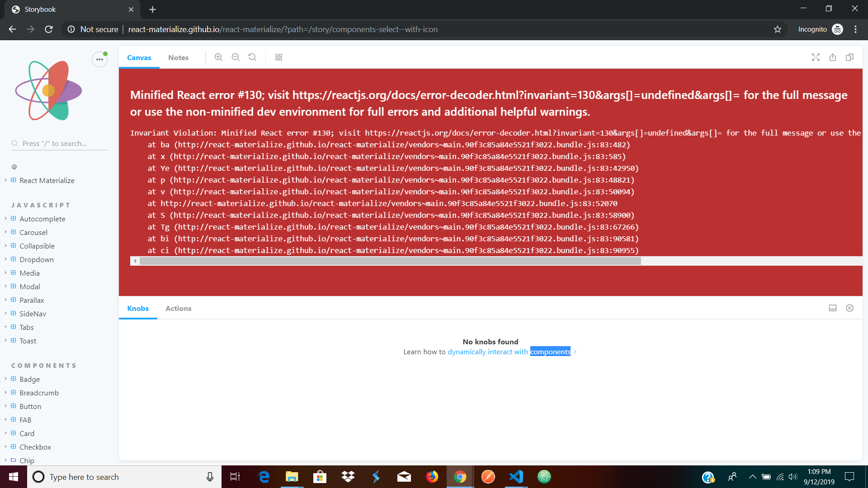
Task: Open the canvas in a new tab
Action: coord(833,57)
